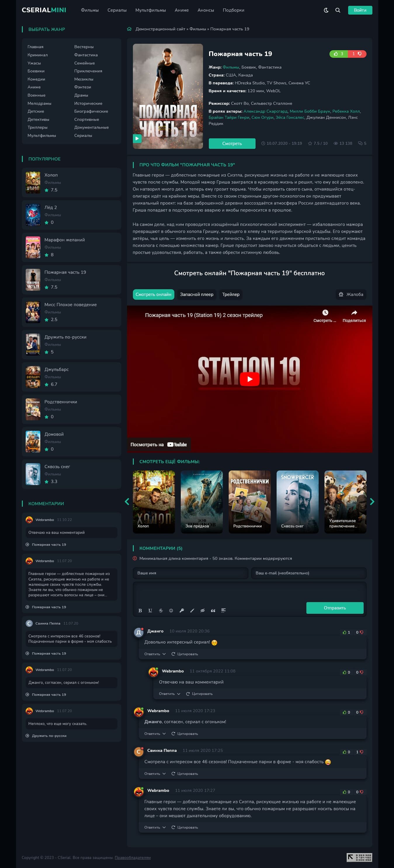Click thumbs-up like on the movie
394x868 pixels.
(x=338, y=54)
